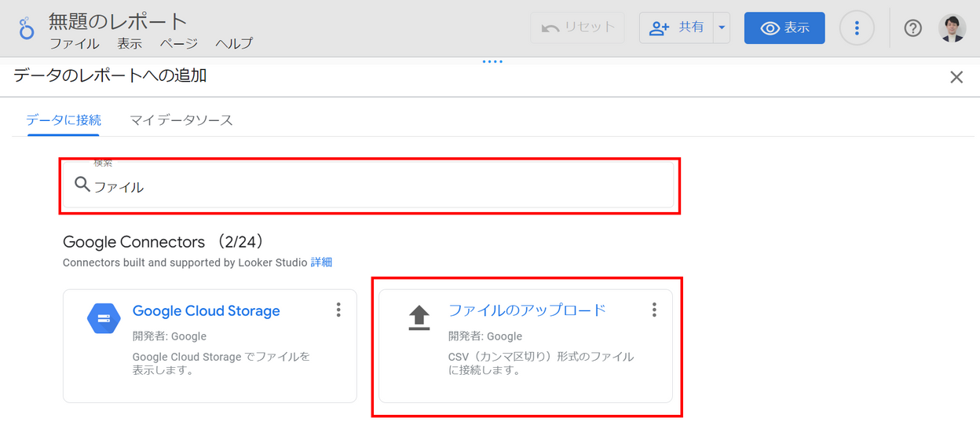Select the Google Cloud Storage connector title

207,310
